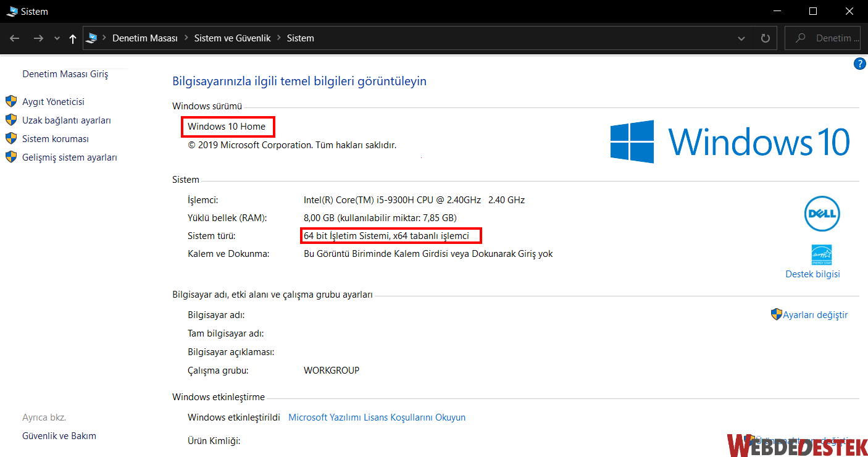This screenshot has width=868, height=457.
Task: Click the shield icon beside Ayarları değiştir
Action: pos(777,314)
